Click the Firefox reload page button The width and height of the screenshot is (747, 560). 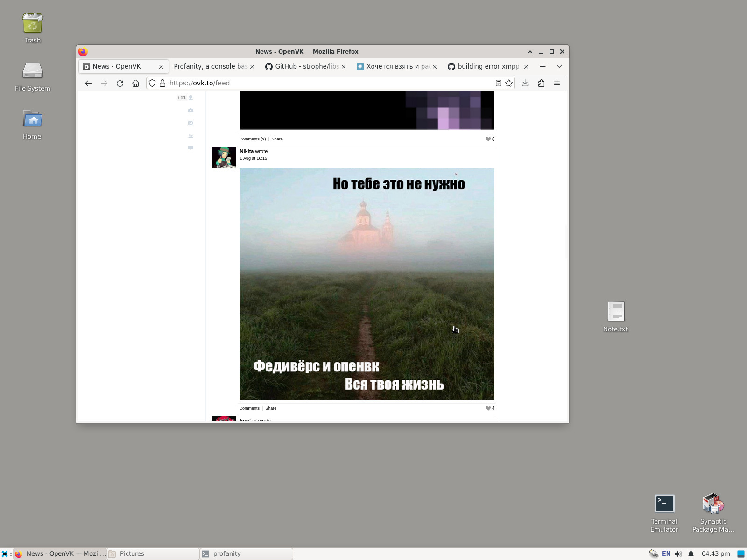point(120,83)
